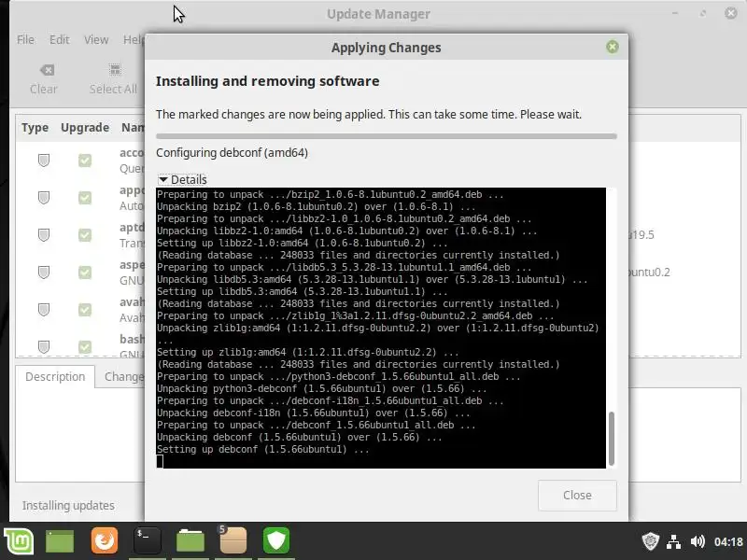Screen dimensions: 747x560
Task: Uncheck upgrade checkbox for acco package
Action: coord(85,161)
